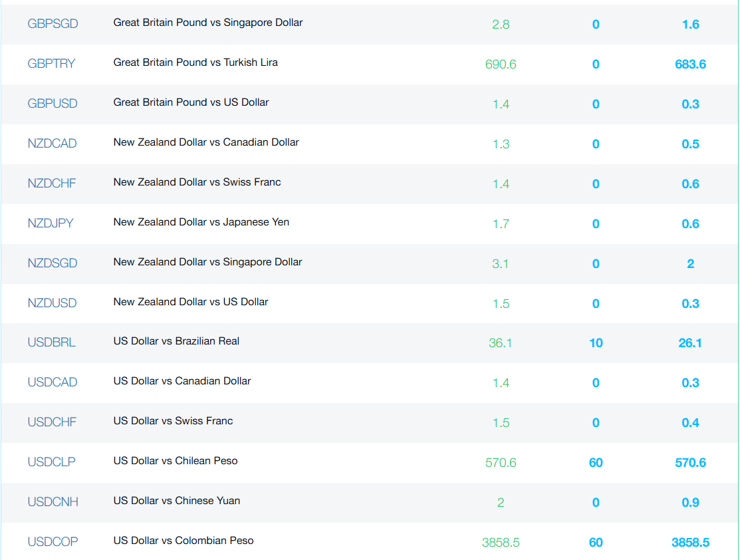
Task: Open the GBPTRY symbol link
Action: tap(51, 63)
